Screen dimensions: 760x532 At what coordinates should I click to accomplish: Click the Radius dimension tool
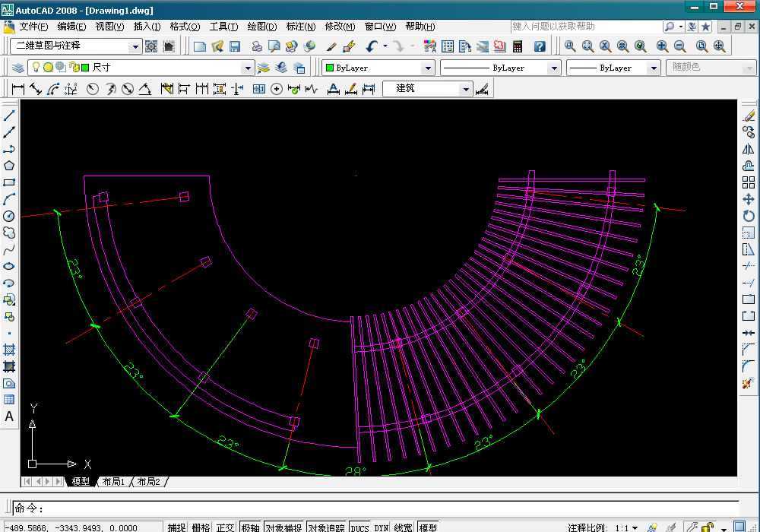pyautogui.click(x=93, y=89)
